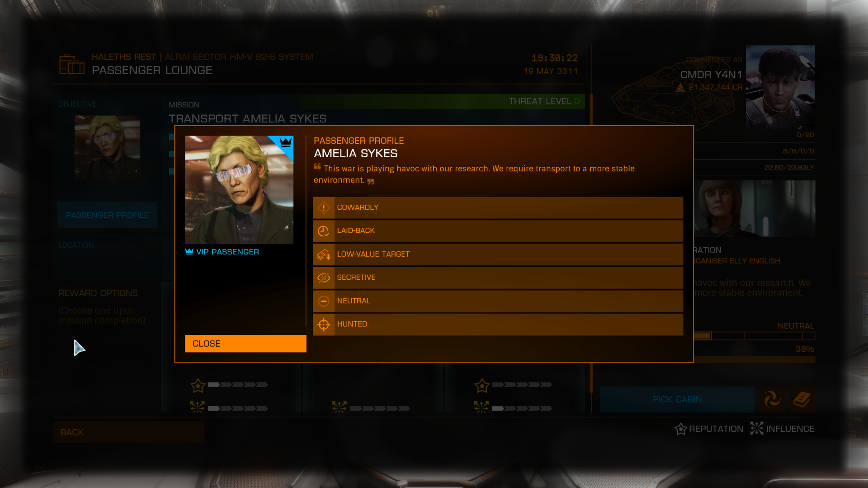Click the Low-value target credits icon

pos(324,254)
